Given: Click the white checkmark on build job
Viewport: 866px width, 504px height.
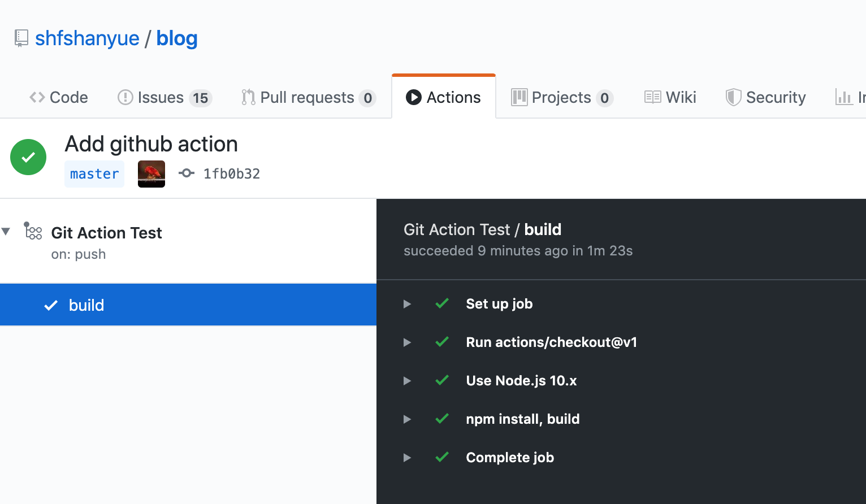Looking at the screenshot, I should pyautogui.click(x=51, y=305).
